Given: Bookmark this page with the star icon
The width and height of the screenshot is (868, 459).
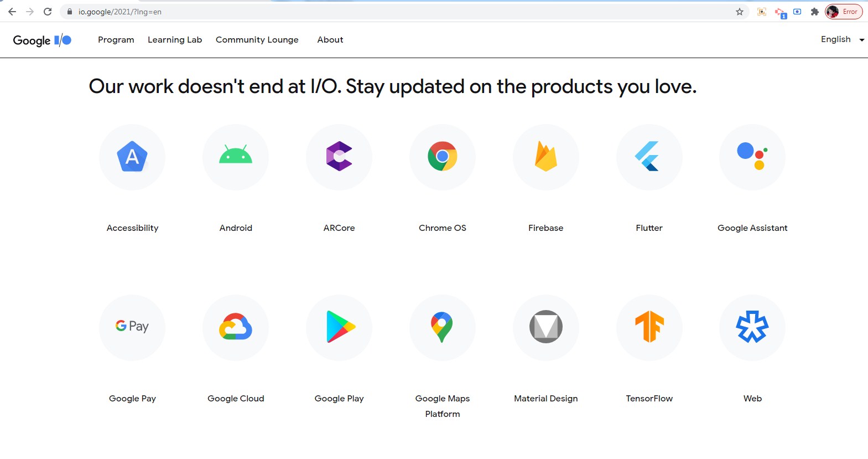Looking at the screenshot, I should [x=740, y=12].
